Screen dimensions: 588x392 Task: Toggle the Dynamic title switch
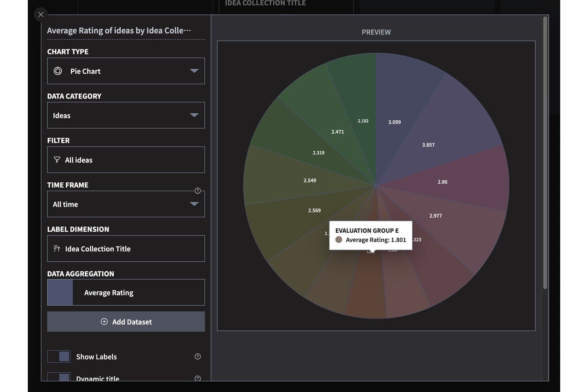[59, 377]
